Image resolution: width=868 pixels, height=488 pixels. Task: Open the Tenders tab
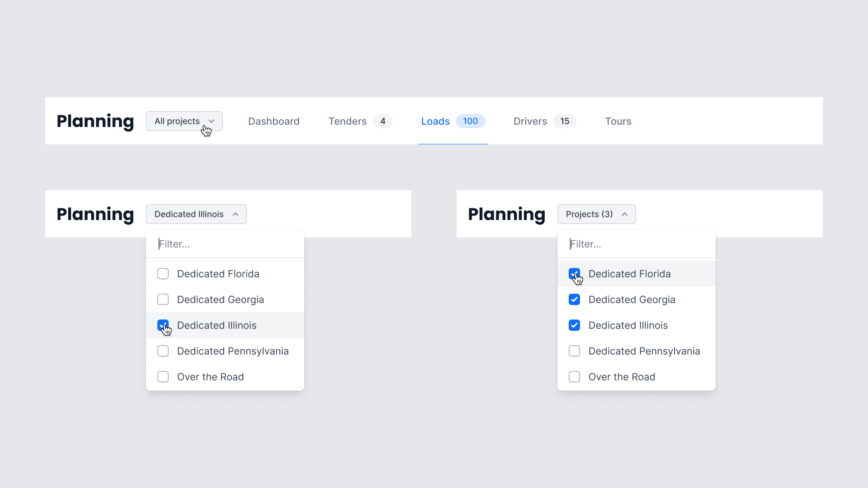(x=347, y=121)
